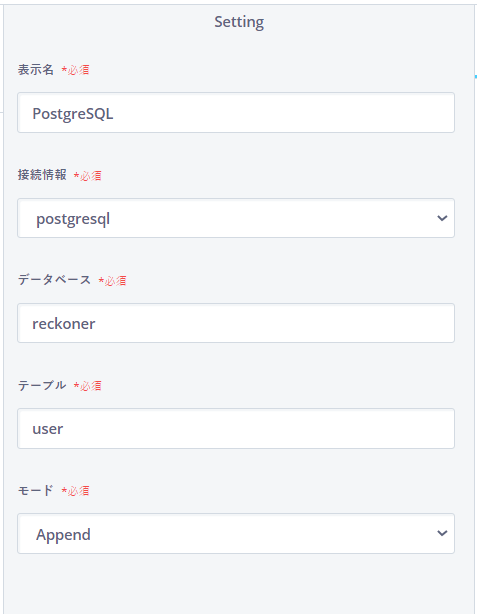Click the chevron icon on 接続情報 dropdown
478x614 pixels.
point(442,218)
